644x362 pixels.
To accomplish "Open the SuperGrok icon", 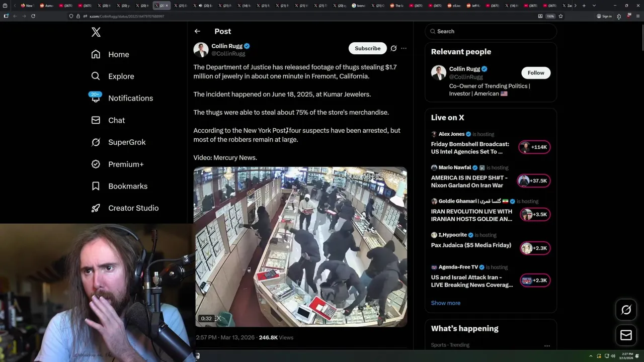I will pos(96,142).
